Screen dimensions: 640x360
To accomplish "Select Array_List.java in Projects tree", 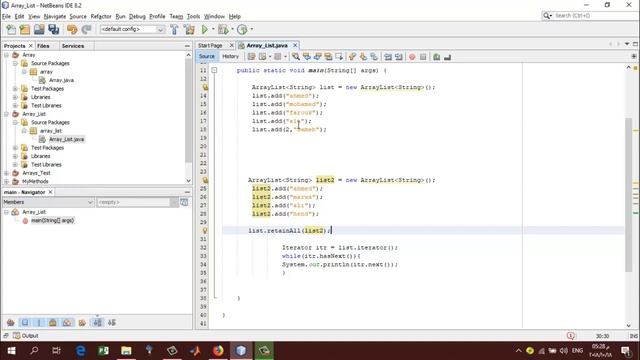I will [67, 139].
